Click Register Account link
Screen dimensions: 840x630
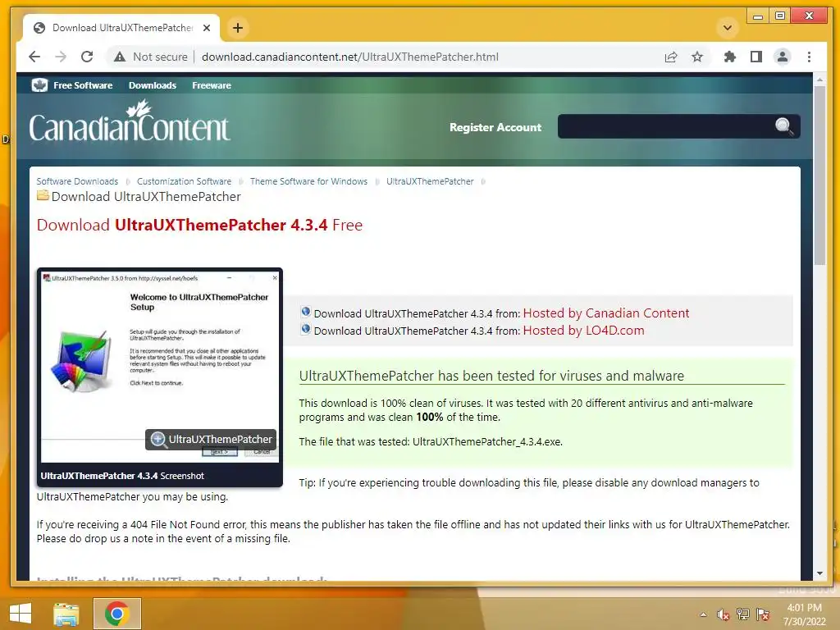coord(495,127)
